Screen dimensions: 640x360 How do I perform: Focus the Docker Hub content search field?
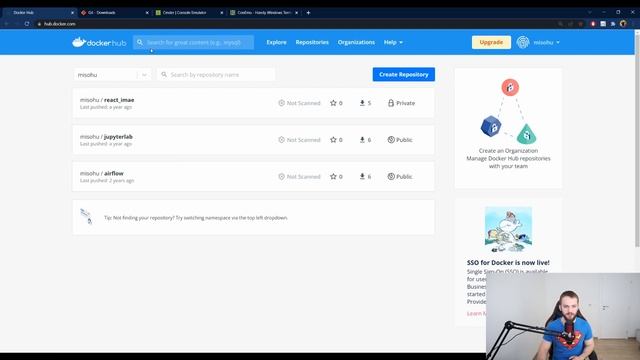(193, 42)
